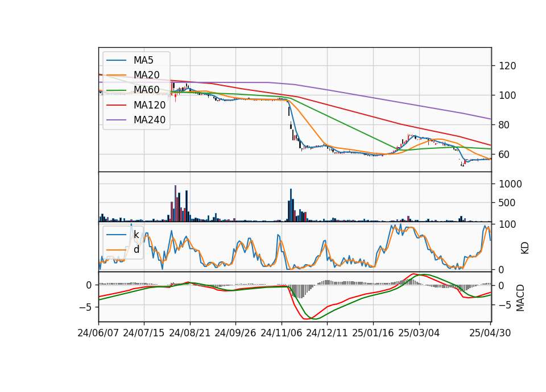The width and height of the screenshot is (546, 392).
Task: Click the MACD line trough near December 2024
Action: 306,318
